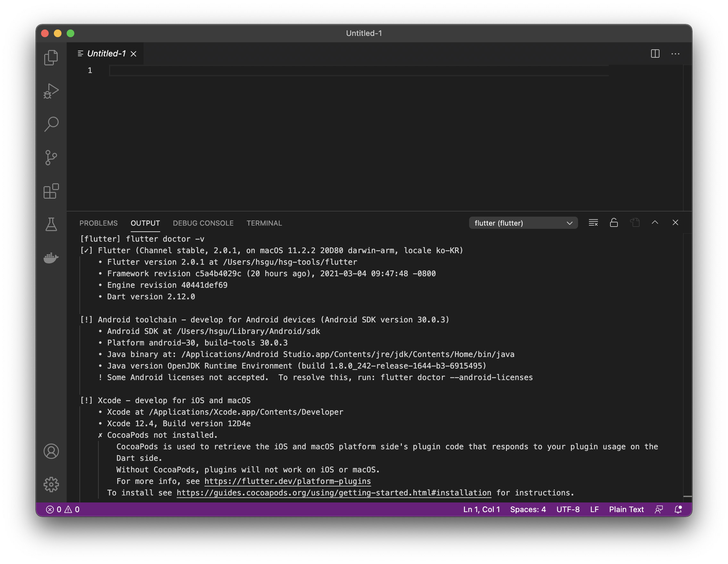Switch to the PROBLEMS tab
The width and height of the screenshot is (728, 564).
(x=98, y=223)
